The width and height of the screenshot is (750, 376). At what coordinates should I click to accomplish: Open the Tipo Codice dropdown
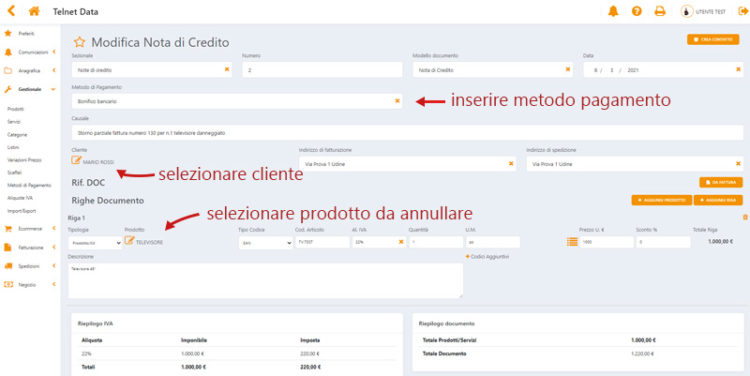(x=266, y=243)
